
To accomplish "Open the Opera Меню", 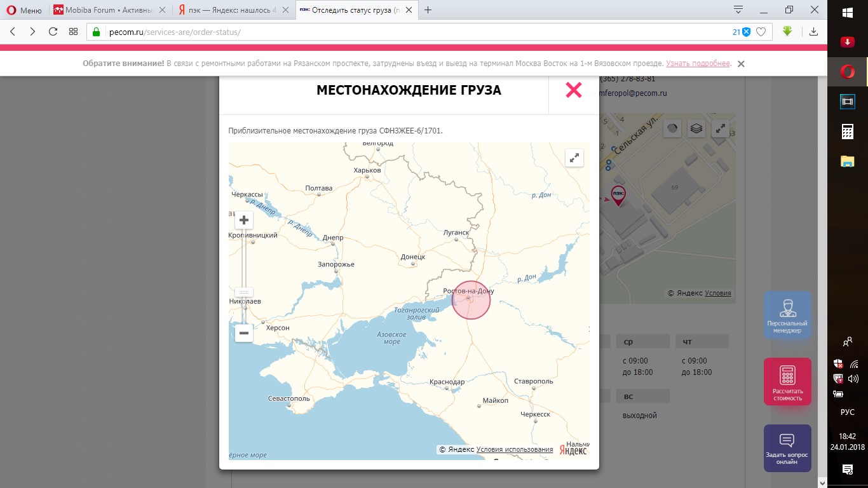I will point(24,10).
